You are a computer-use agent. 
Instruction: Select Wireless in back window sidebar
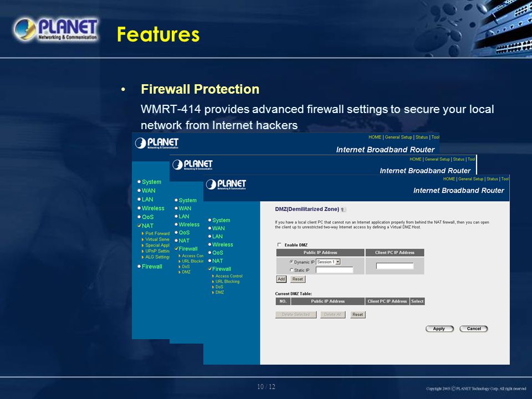pyautogui.click(x=153, y=208)
